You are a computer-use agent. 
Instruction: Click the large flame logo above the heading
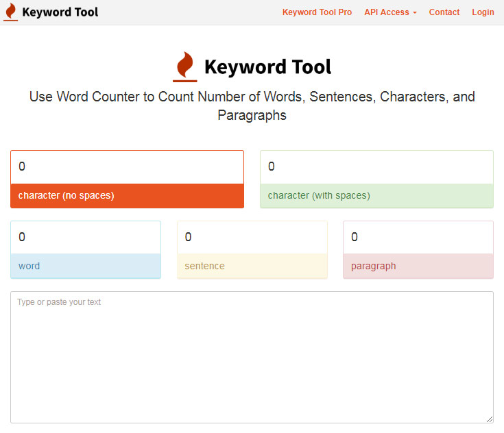coord(184,66)
